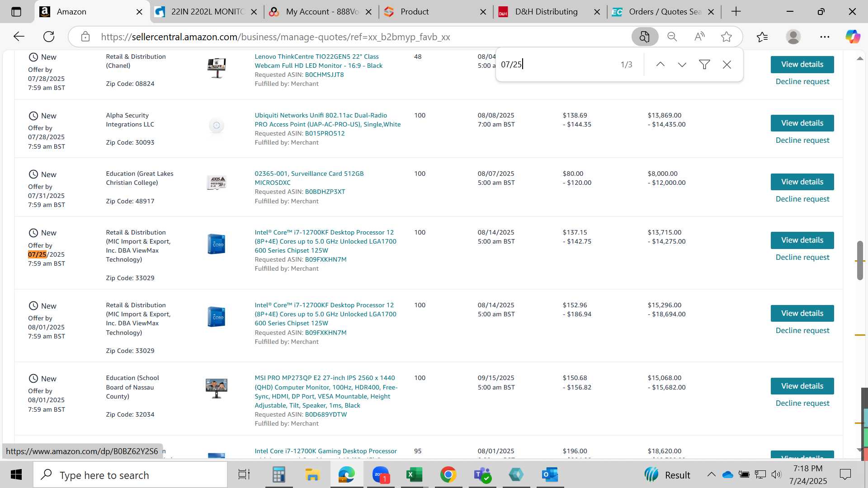Activate the Read aloud icon
868x488 pixels.
tap(699, 37)
